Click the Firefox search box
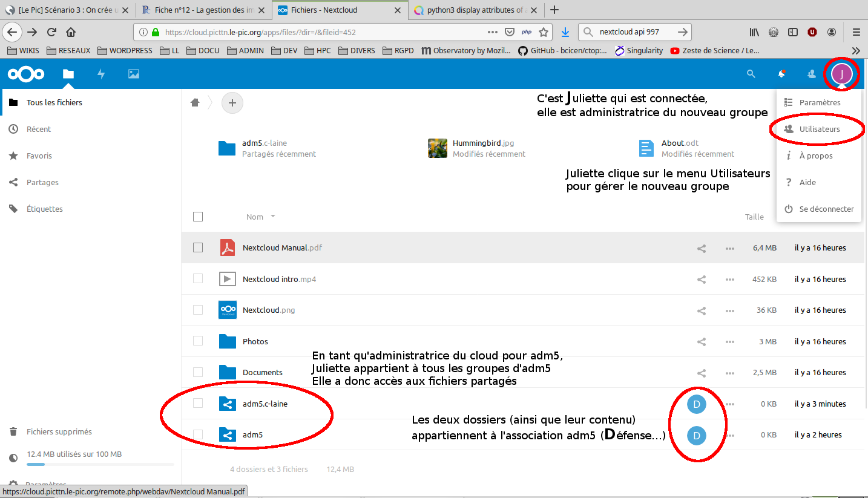 click(x=634, y=32)
